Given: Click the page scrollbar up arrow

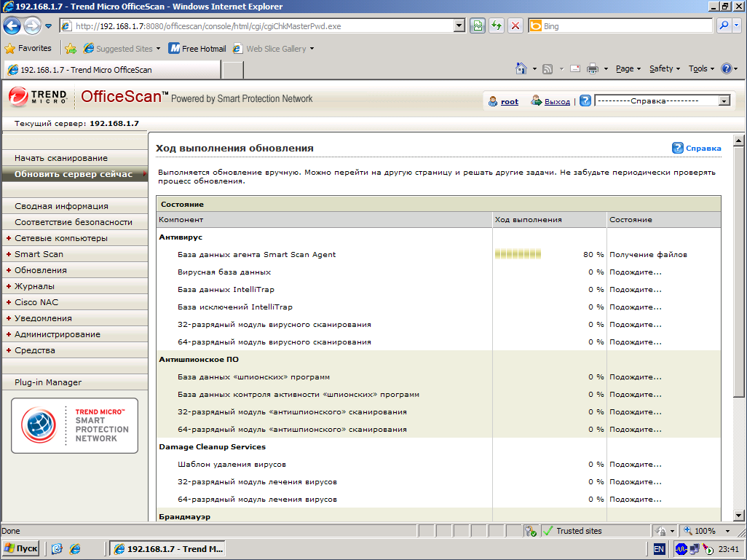Looking at the screenshot, I should point(738,140).
